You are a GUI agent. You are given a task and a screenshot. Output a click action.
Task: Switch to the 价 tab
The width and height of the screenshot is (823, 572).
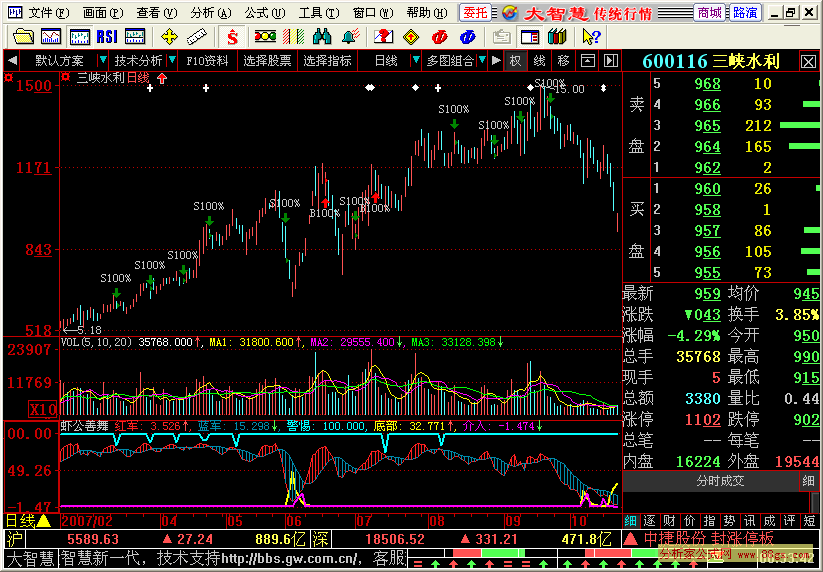689,521
